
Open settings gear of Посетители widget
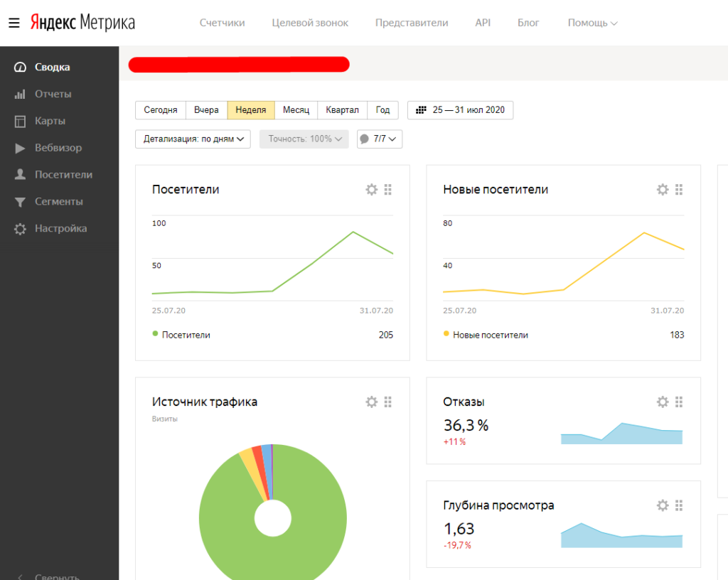click(x=371, y=189)
